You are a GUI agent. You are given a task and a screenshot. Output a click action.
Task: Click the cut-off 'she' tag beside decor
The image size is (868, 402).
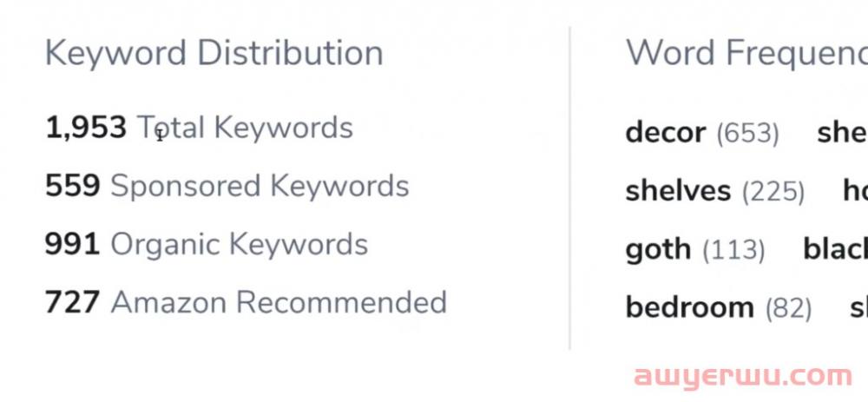pyautogui.click(x=843, y=133)
